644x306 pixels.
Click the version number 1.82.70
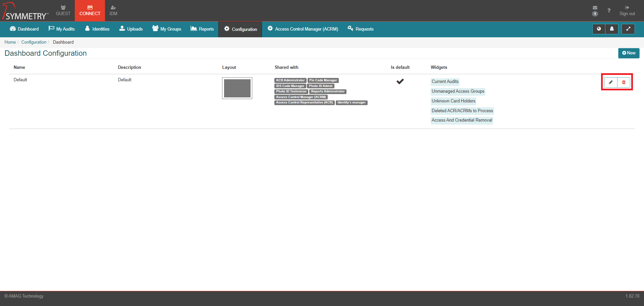point(632,296)
